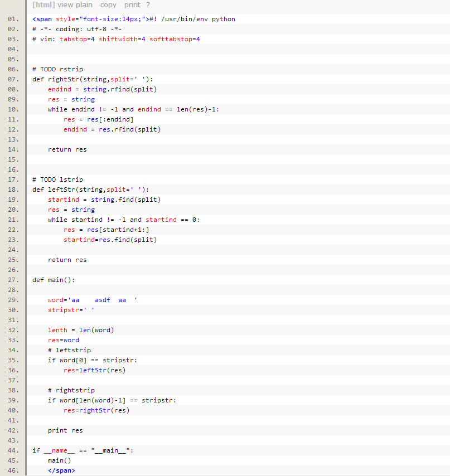Click the 'res=leftStr(res)' line
Viewport: 450px width, 476px height.
(94, 370)
